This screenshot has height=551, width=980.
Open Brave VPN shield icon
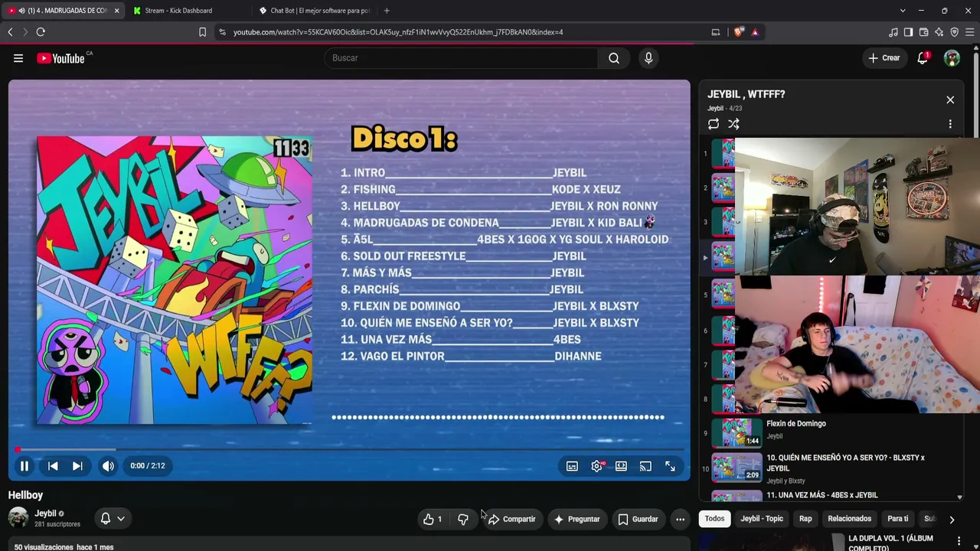954,32
